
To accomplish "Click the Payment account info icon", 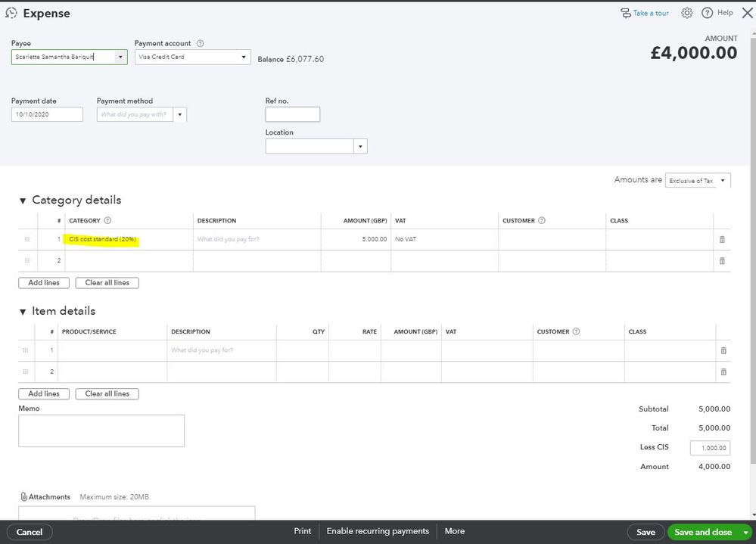I will point(200,44).
